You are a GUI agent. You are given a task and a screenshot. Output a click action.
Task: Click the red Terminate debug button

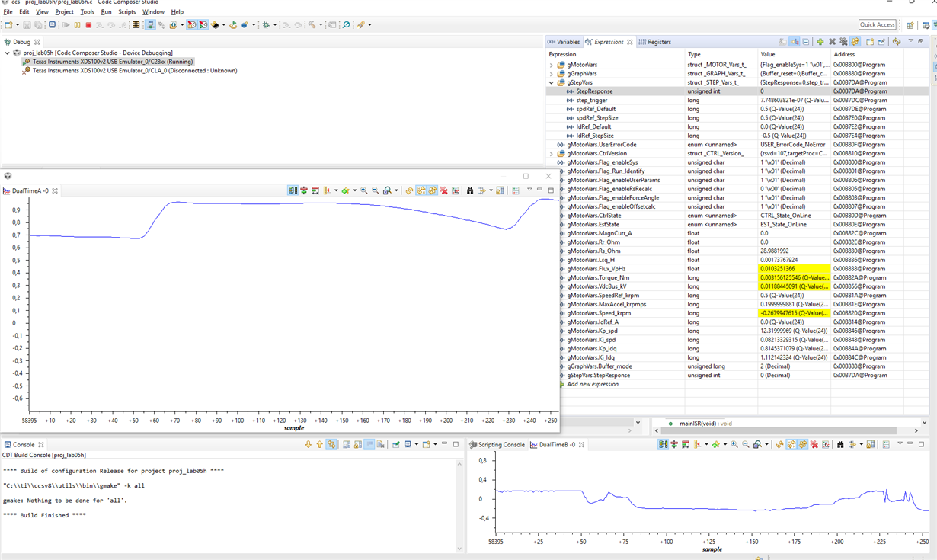[88, 25]
